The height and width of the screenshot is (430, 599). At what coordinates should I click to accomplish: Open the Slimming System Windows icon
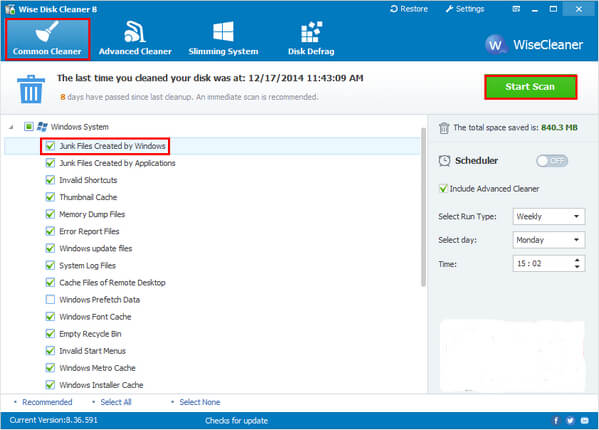coord(223,31)
